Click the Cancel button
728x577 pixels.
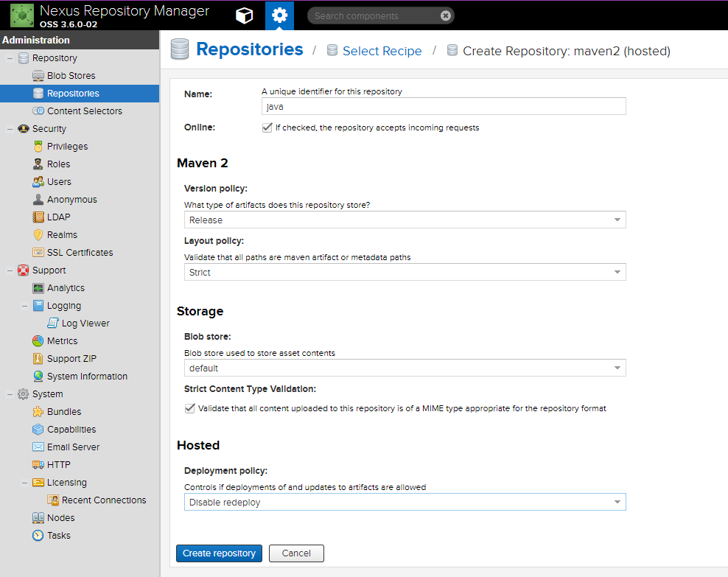pyautogui.click(x=296, y=553)
